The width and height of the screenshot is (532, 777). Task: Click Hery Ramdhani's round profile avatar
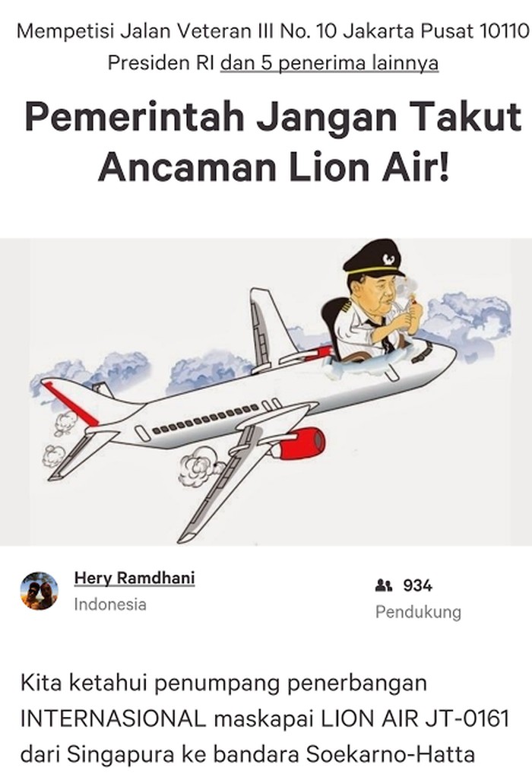(39, 591)
